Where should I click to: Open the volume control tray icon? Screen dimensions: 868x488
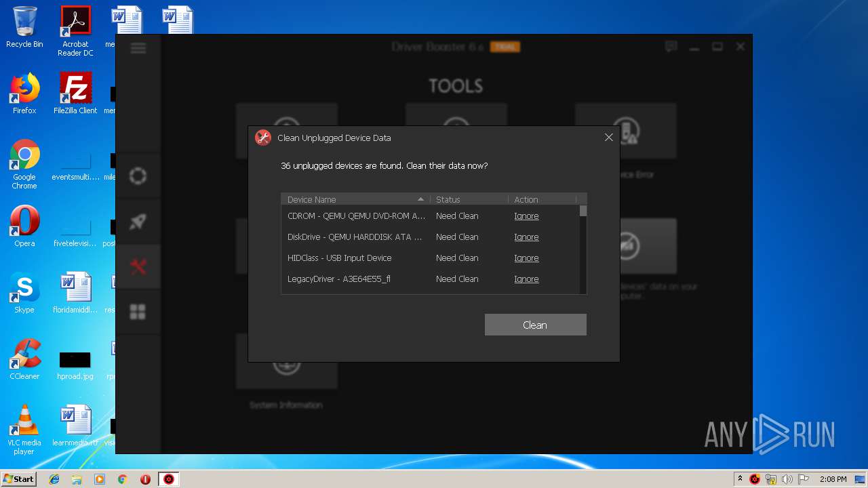point(787,479)
